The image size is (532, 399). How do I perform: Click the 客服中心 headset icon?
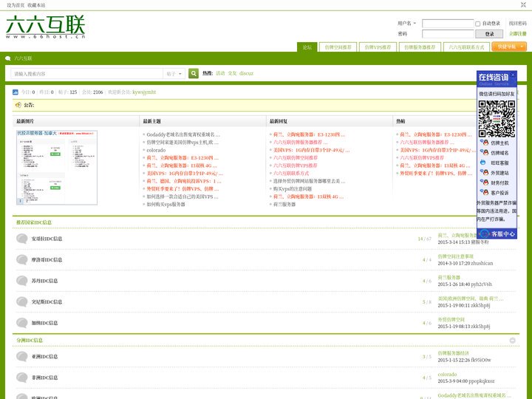[485, 233]
